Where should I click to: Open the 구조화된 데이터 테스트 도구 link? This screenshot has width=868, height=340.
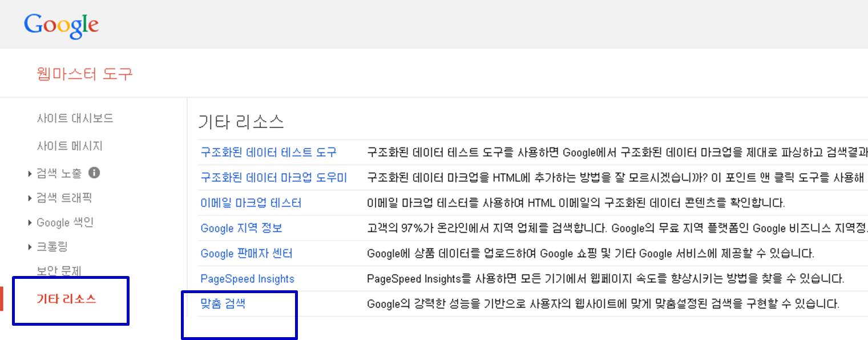click(268, 153)
